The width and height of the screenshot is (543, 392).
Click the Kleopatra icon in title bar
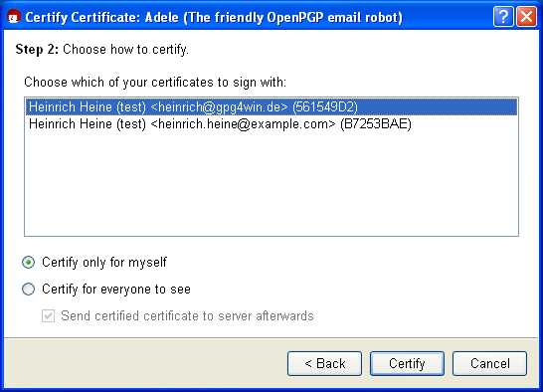pos(14,17)
